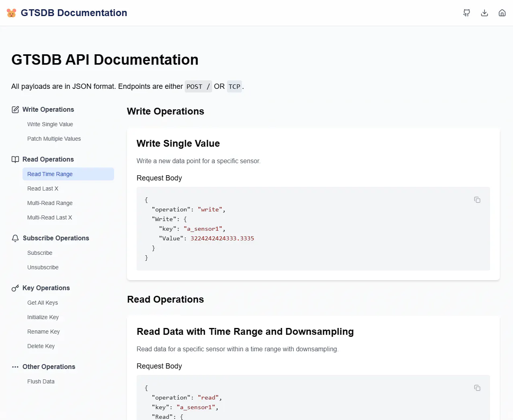Click the GTSDB API Documentation heading
This screenshot has height=420, width=513.
point(105,60)
